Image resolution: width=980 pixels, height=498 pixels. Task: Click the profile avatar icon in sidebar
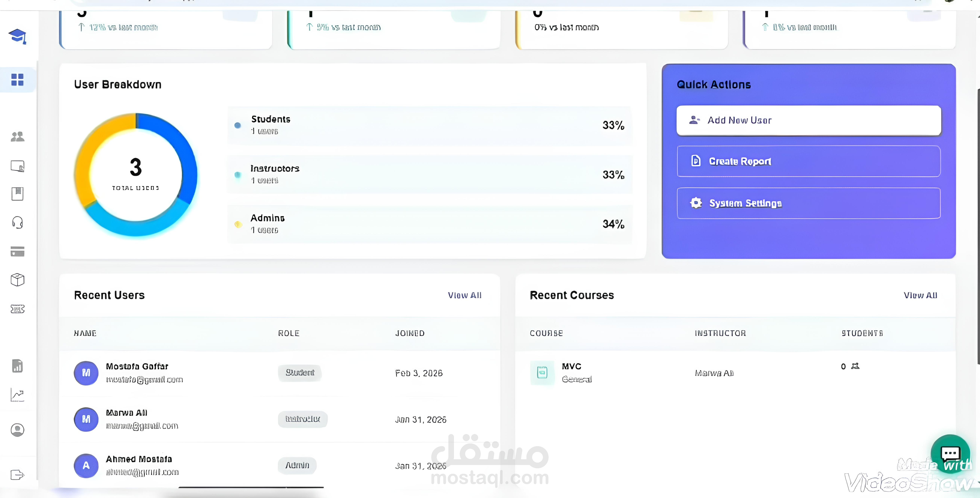(17, 430)
